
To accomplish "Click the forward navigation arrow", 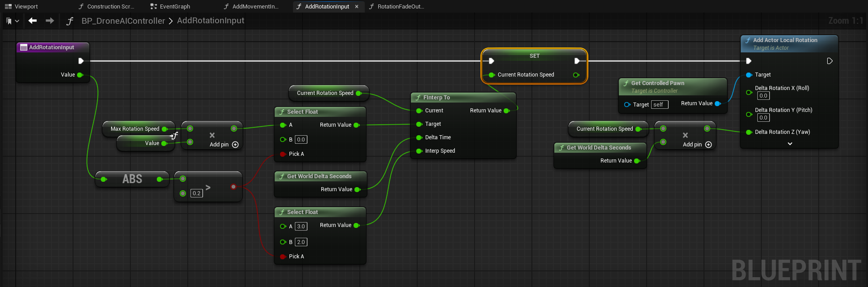I will click(50, 21).
